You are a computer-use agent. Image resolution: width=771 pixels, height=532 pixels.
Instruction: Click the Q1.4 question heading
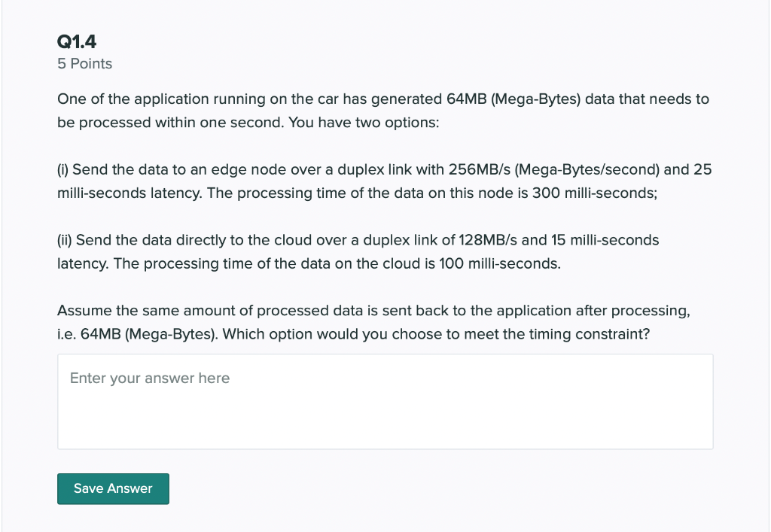(x=77, y=41)
